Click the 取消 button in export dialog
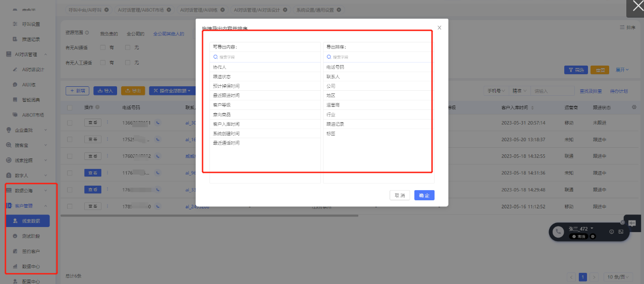 coord(400,195)
